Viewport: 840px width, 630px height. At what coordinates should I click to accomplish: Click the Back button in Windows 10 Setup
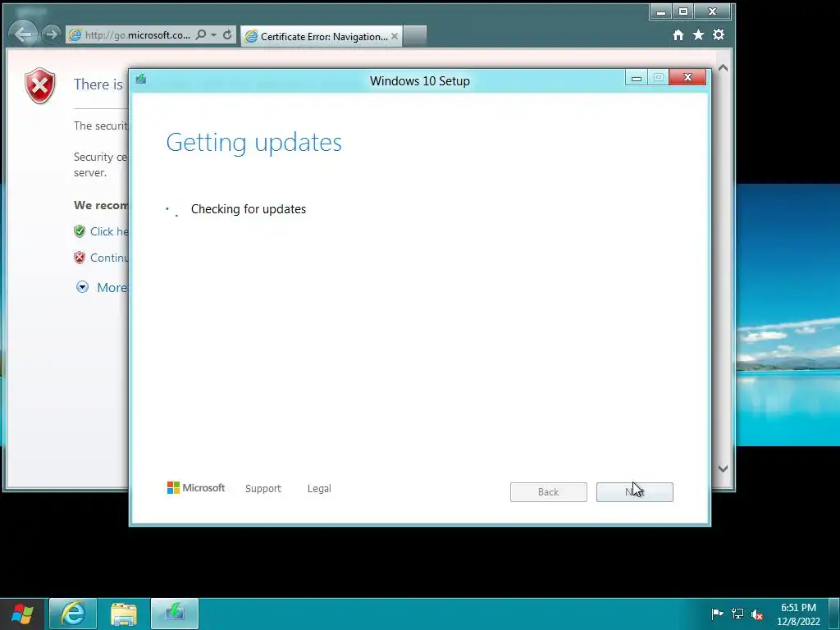point(549,492)
